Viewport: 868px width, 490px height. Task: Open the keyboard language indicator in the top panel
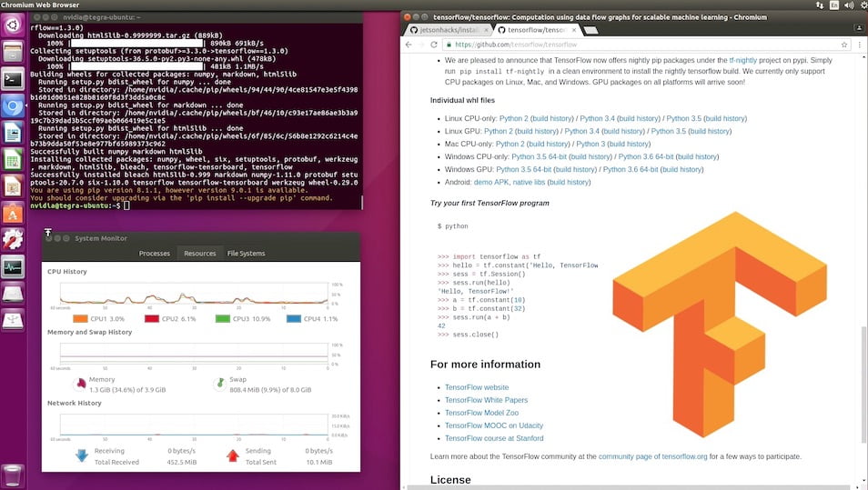834,5
